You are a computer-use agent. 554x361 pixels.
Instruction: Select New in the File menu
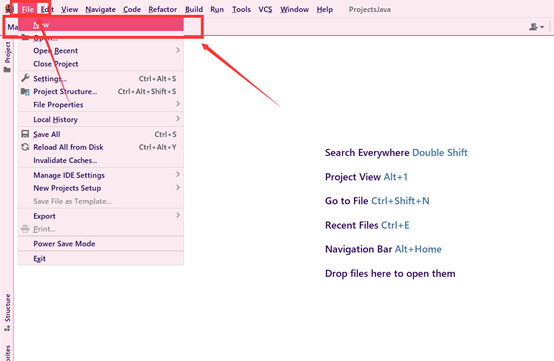coord(101,25)
